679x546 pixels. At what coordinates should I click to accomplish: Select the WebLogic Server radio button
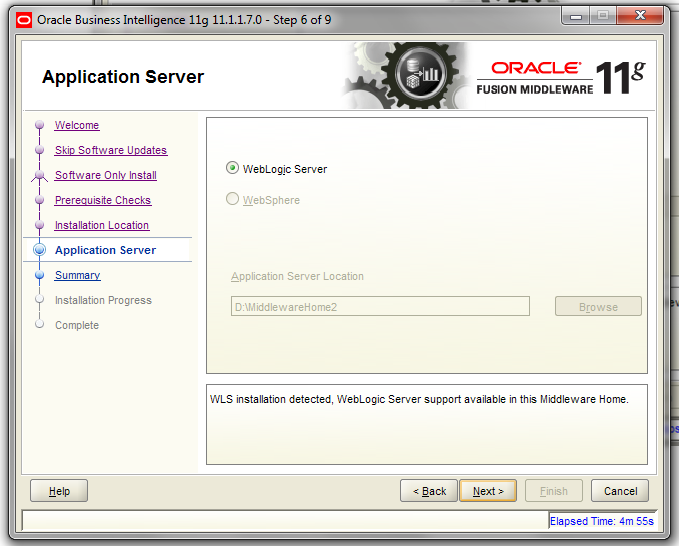233,168
